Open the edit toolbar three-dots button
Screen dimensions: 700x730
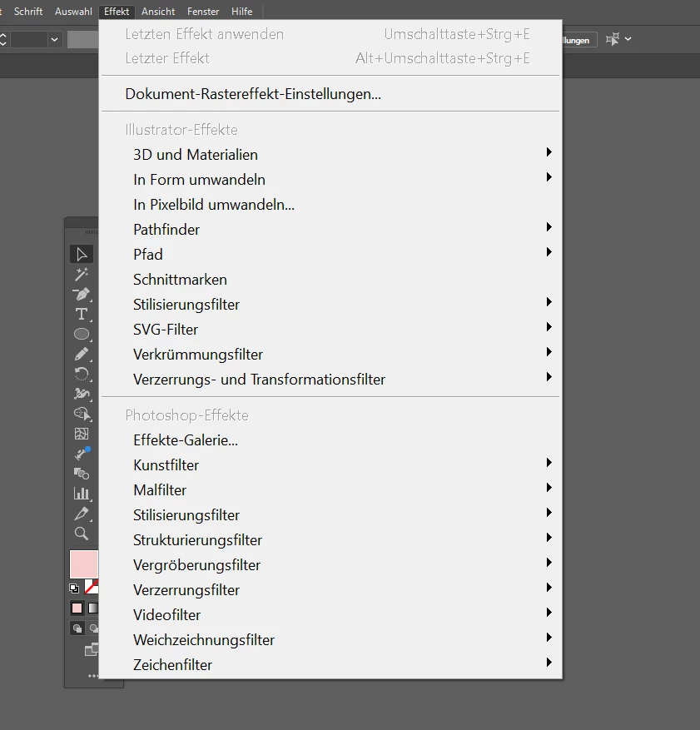[93, 676]
